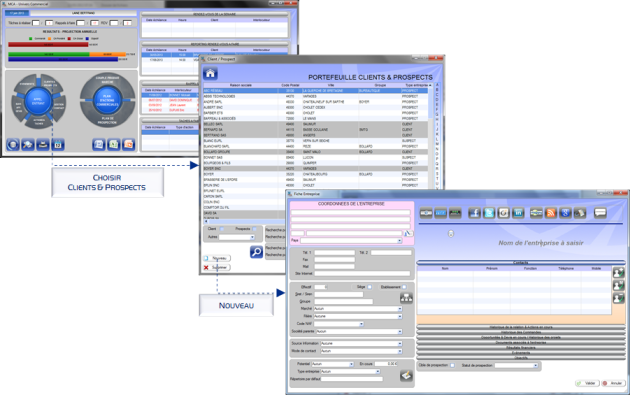
Task: Click the bottom contact icon beside Contacts table
Action: [x=619, y=298]
